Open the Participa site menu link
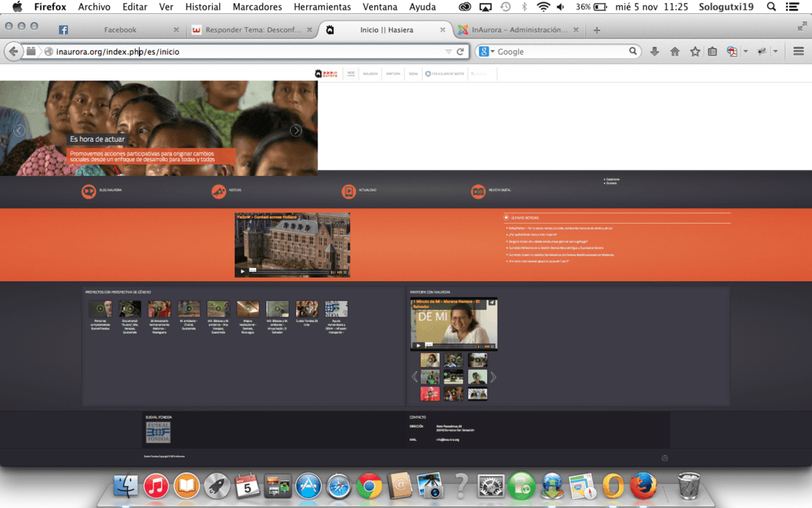This screenshot has width=812, height=508. tap(393, 74)
